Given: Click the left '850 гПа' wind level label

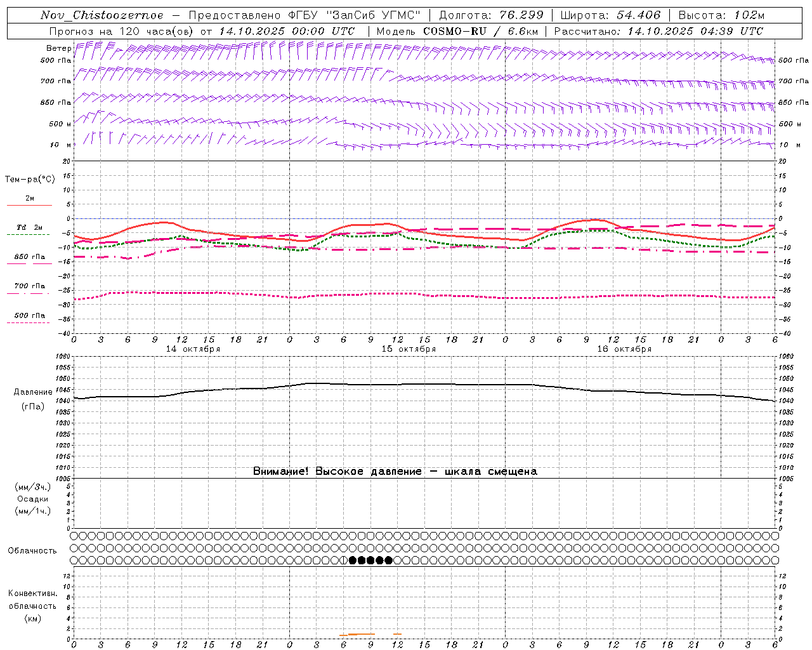Looking at the screenshot, I should [x=56, y=102].
